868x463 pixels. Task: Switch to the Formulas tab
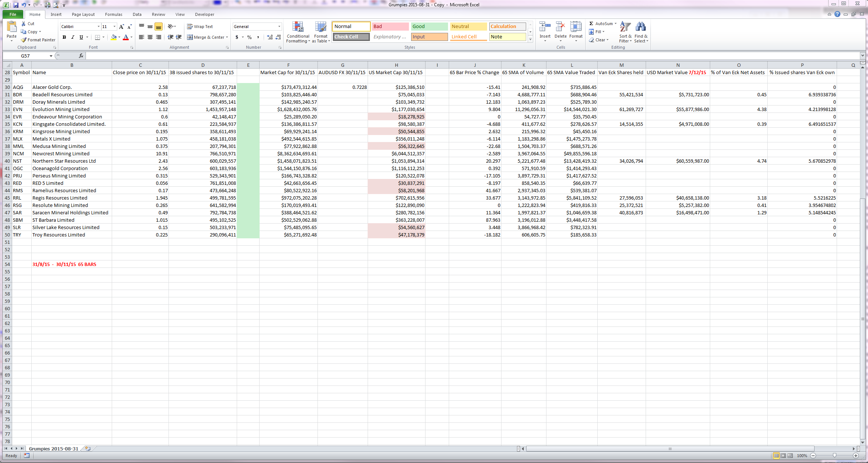click(x=114, y=14)
